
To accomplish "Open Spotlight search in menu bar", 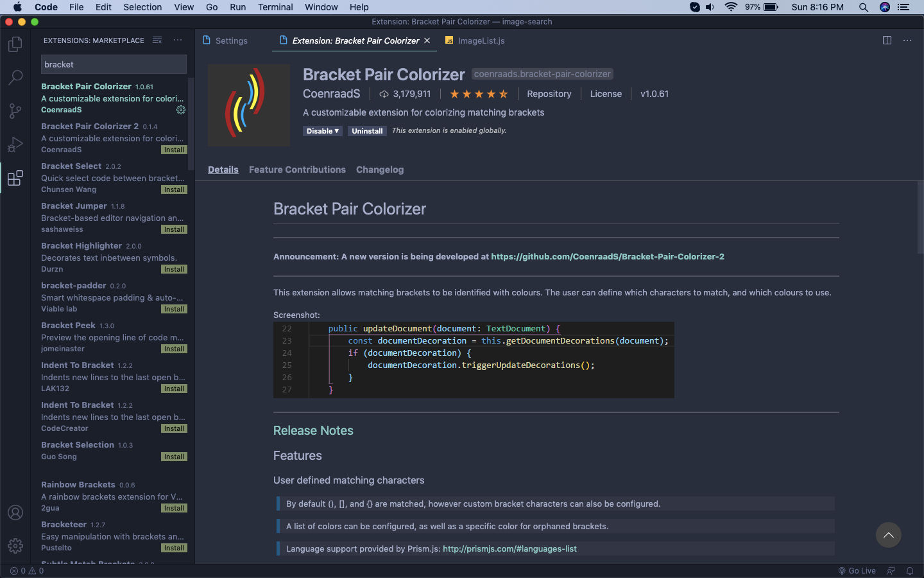I will 864,7.
